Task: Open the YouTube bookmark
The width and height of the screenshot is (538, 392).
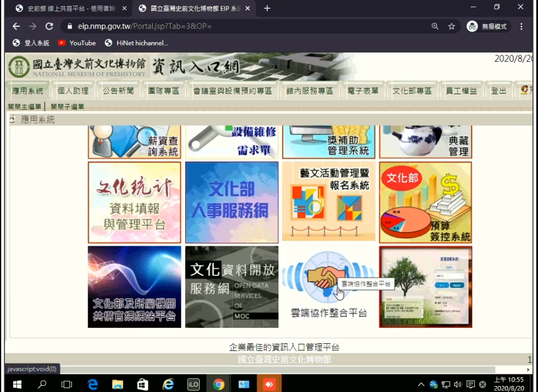Action: [77, 43]
